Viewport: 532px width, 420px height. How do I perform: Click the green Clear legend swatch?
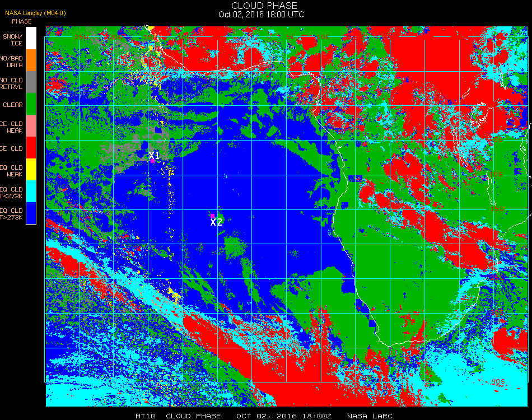(31, 104)
